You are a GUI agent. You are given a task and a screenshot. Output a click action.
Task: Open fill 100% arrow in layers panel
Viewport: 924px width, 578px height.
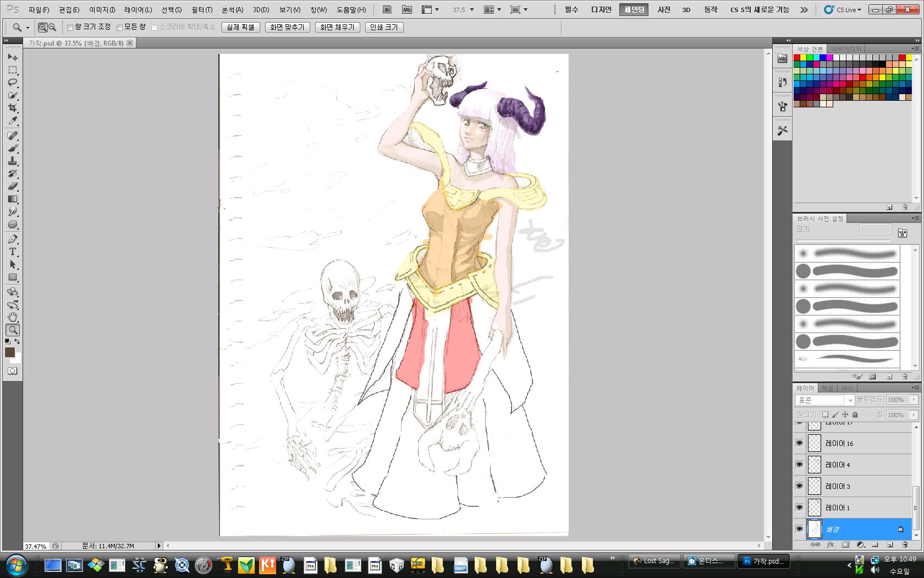pos(914,415)
